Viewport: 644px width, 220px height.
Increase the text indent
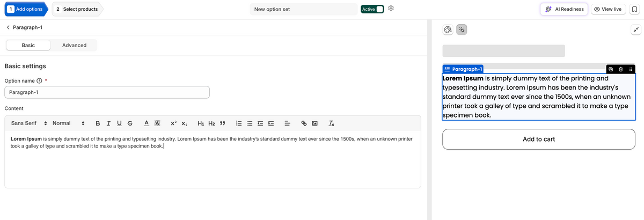pos(271,123)
